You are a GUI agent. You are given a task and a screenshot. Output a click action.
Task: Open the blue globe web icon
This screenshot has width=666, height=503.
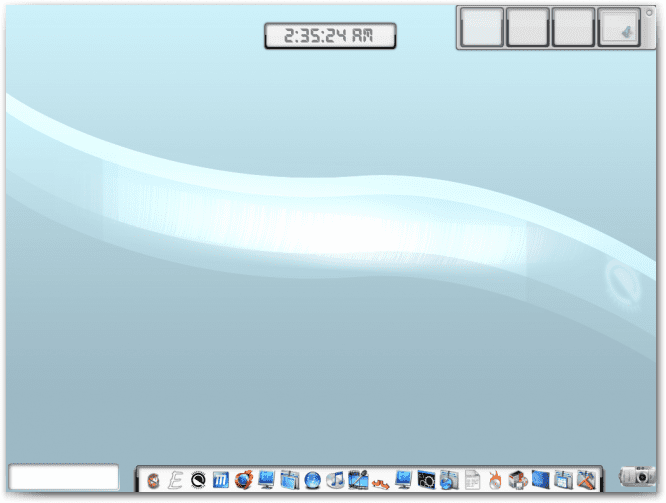click(313, 481)
